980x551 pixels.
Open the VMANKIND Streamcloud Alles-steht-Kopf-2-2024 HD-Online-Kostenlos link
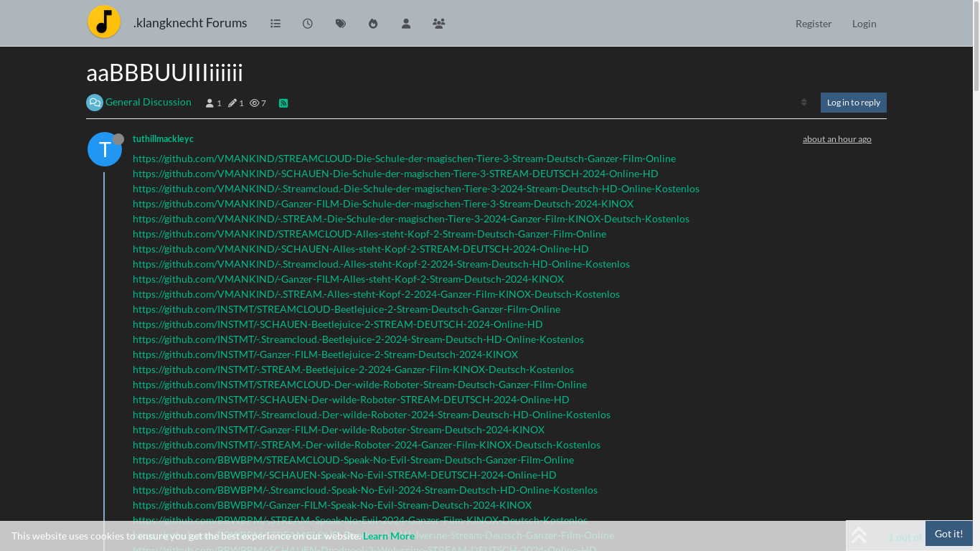(381, 264)
